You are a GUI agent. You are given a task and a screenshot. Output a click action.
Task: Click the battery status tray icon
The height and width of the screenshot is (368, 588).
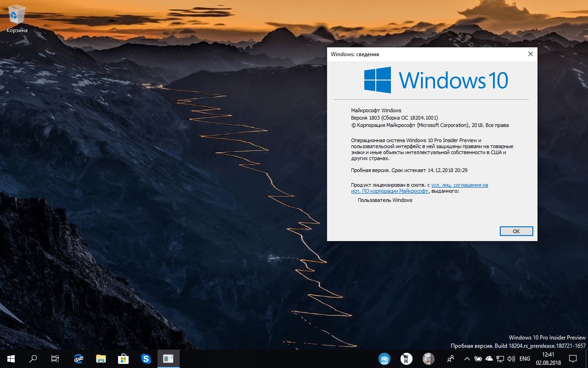coord(478,359)
